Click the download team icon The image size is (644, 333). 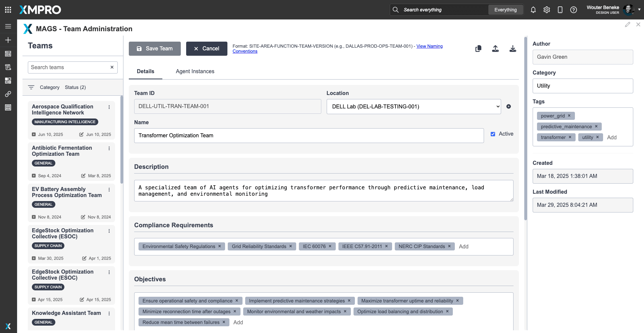coord(513,49)
